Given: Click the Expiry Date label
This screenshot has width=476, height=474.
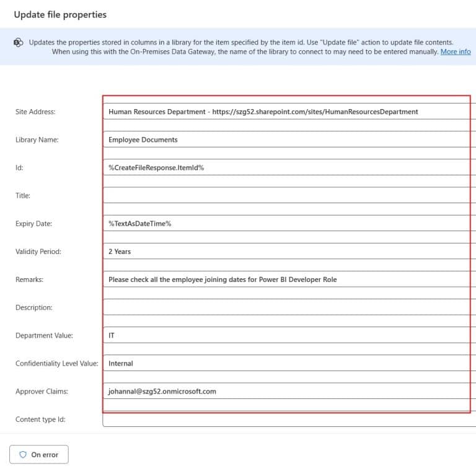Looking at the screenshot, I should (x=33, y=224).
